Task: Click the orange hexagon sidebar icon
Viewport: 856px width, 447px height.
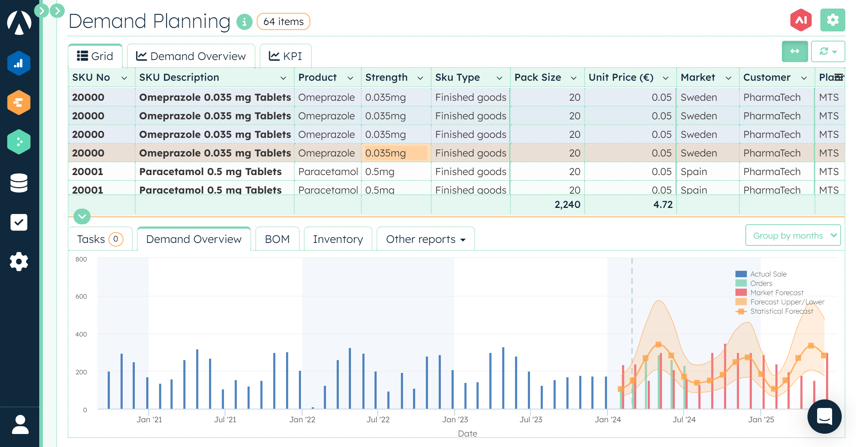Action: click(19, 103)
